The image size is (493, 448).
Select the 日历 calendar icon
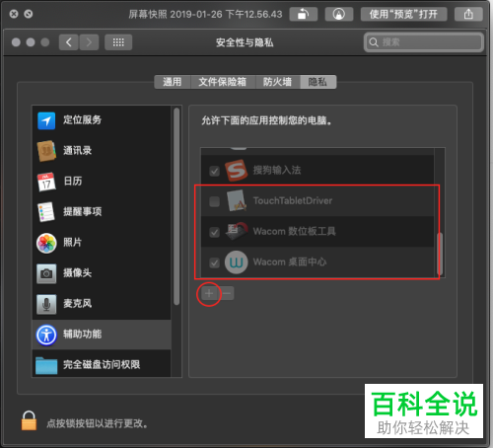click(x=46, y=182)
